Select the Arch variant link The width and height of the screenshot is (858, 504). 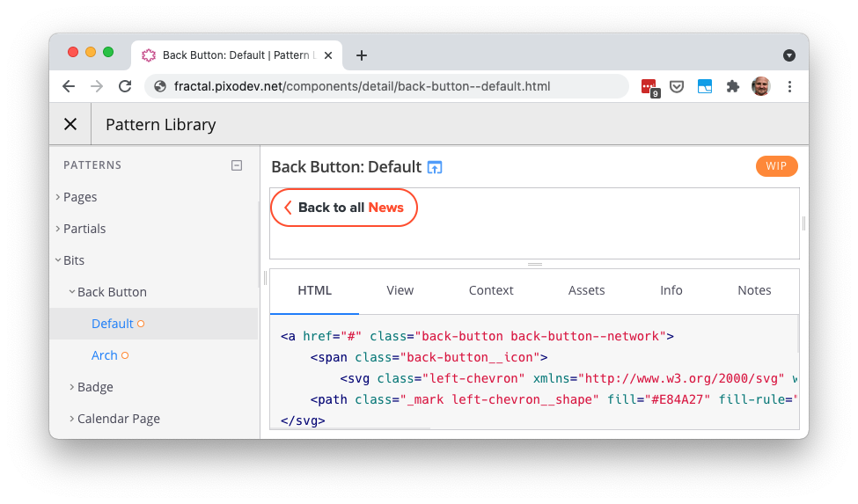104,355
